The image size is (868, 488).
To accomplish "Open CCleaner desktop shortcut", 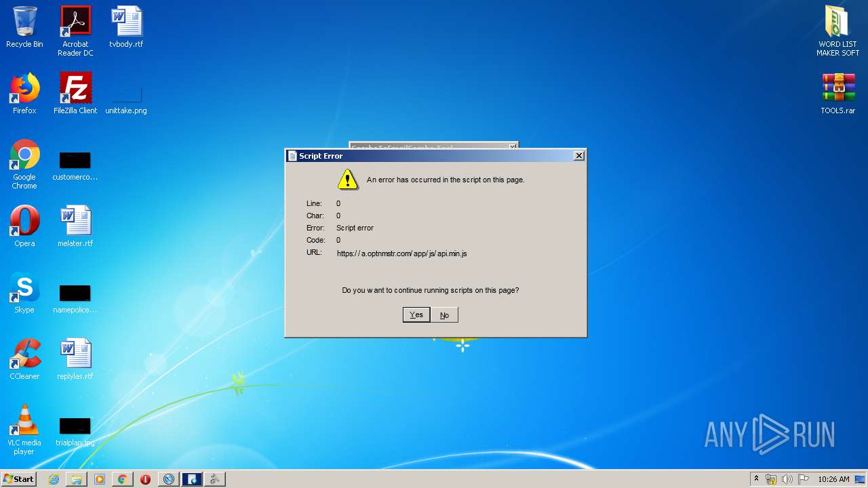I will click(24, 359).
